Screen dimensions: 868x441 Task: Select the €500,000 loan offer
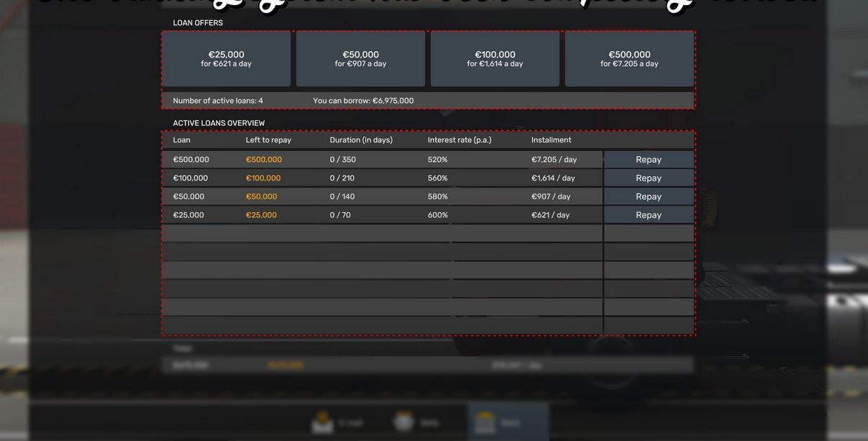(629, 59)
